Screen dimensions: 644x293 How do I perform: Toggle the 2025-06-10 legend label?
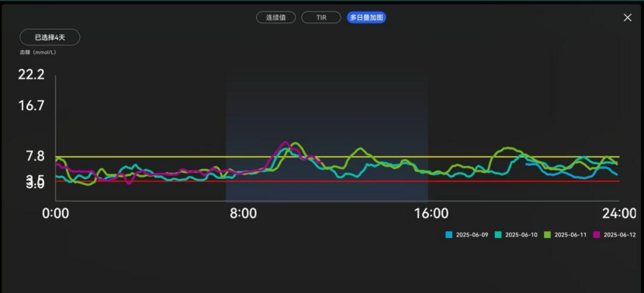click(521, 235)
